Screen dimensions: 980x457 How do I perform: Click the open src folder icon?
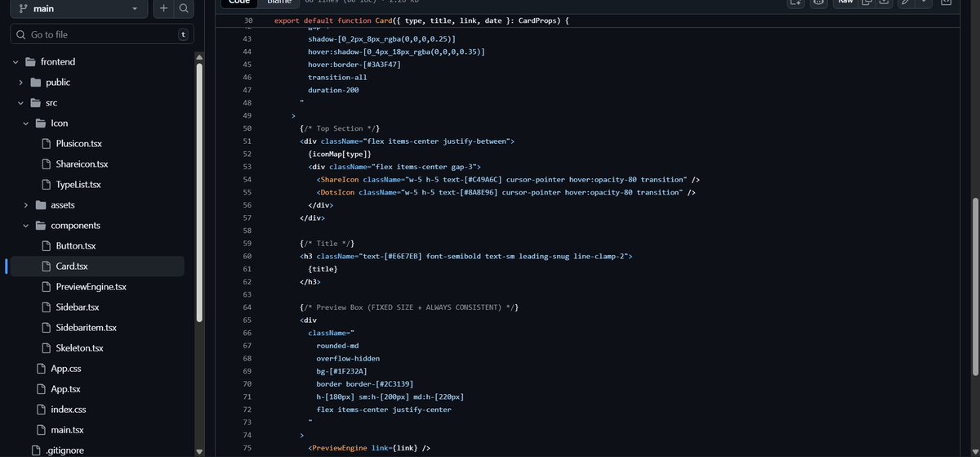[x=35, y=103]
